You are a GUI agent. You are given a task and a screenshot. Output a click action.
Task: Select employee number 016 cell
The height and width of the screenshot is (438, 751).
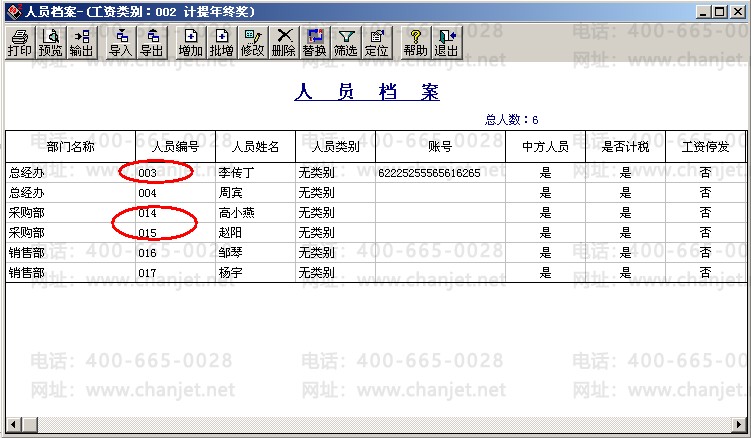click(175, 253)
